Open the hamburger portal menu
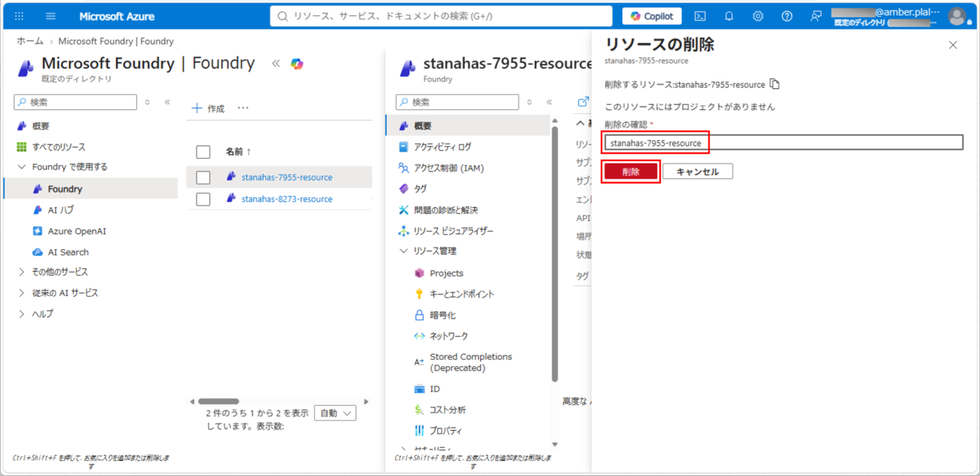Image resolution: width=980 pixels, height=476 pixels. 51,16
